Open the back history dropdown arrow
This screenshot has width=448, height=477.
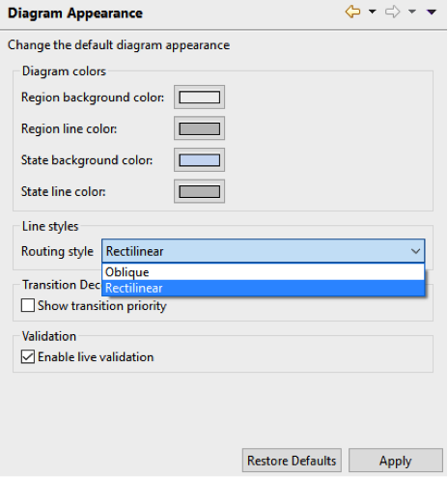[373, 12]
